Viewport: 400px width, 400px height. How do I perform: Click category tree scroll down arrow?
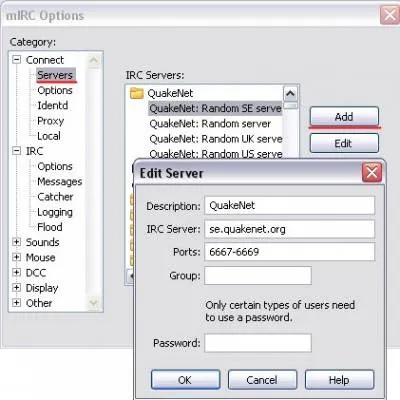(94, 303)
